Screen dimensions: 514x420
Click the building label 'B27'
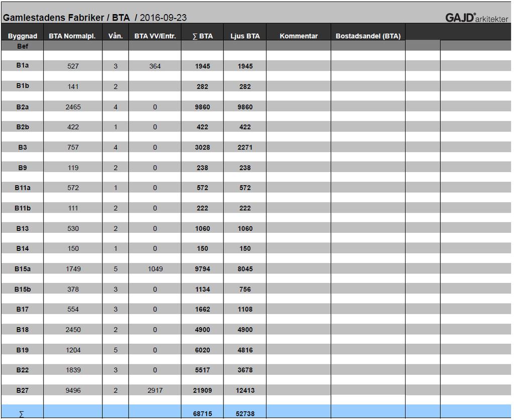(23, 390)
